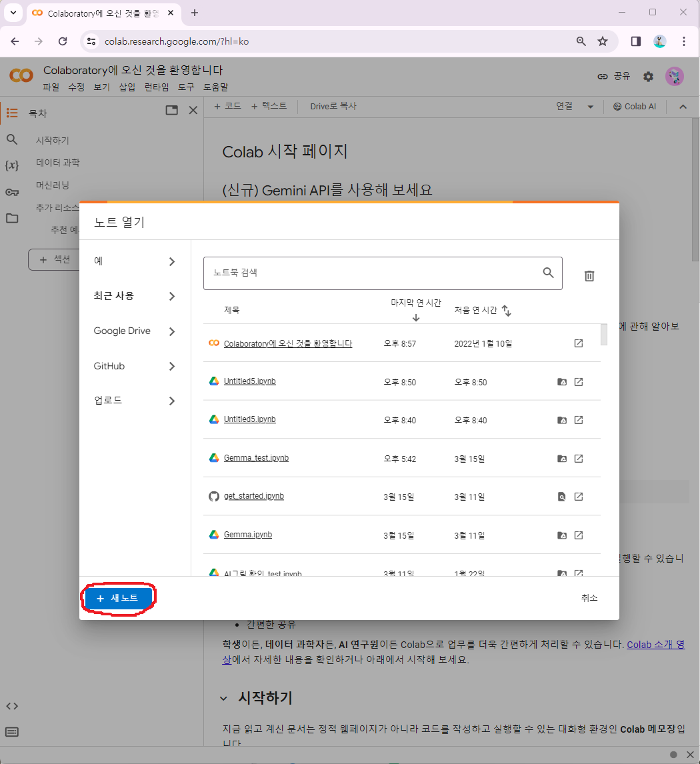Expand the 예 category
Image resolution: width=700 pixels, height=764 pixels.
(x=135, y=261)
